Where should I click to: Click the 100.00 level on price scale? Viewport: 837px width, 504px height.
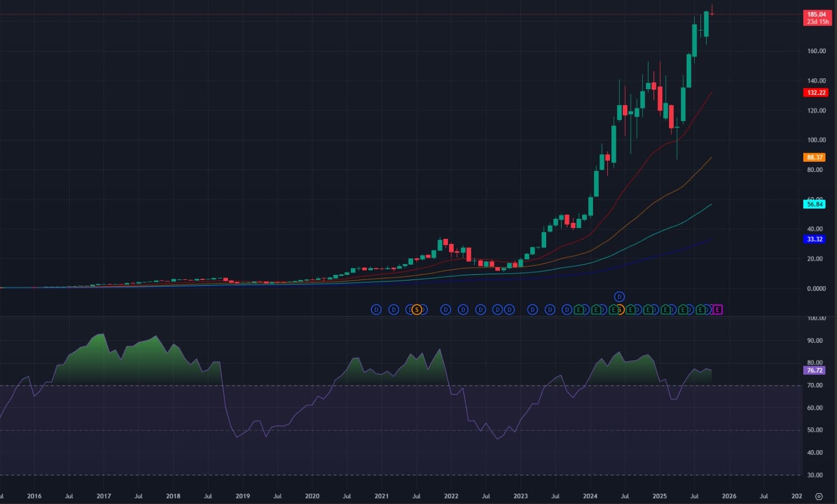pos(816,140)
